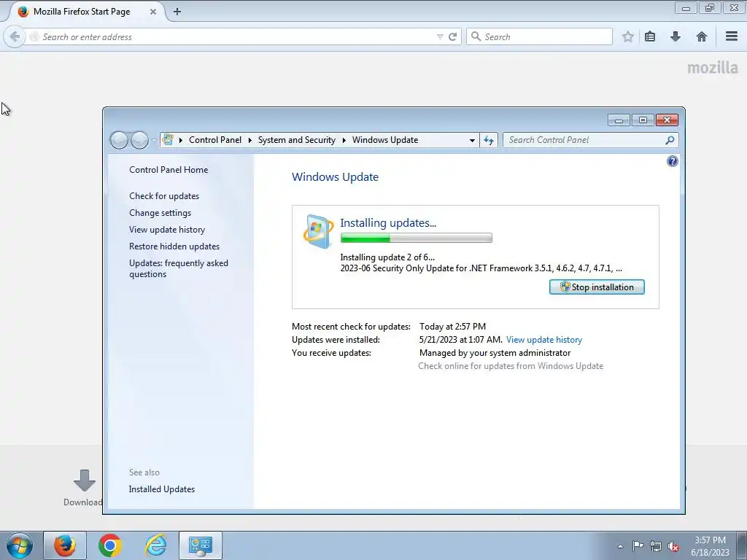Expand arrow after System and Security breadcrumb

pos(344,140)
